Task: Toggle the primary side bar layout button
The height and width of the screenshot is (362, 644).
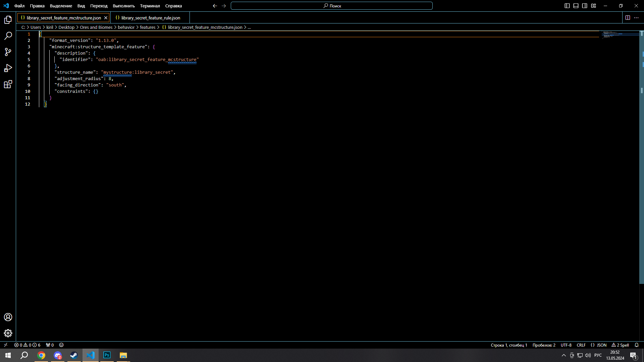Action: 567,6
